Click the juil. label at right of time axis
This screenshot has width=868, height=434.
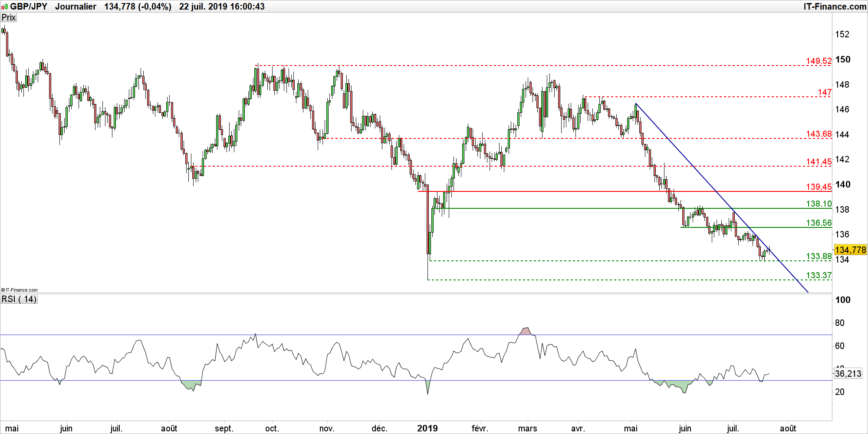[x=733, y=429]
